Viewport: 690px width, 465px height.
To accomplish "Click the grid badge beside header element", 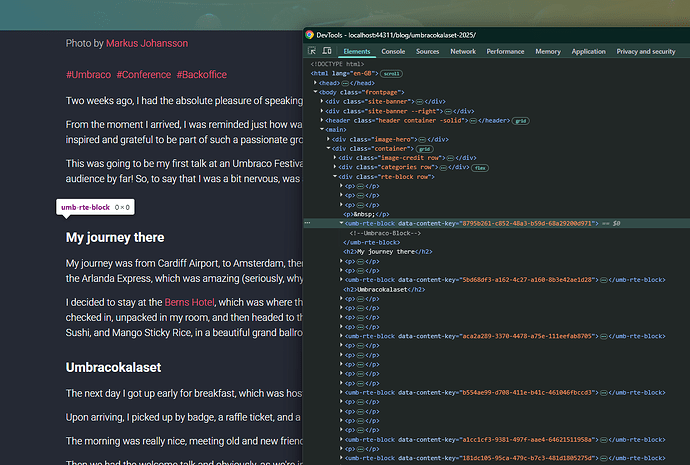I will pyautogui.click(x=521, y=119).
